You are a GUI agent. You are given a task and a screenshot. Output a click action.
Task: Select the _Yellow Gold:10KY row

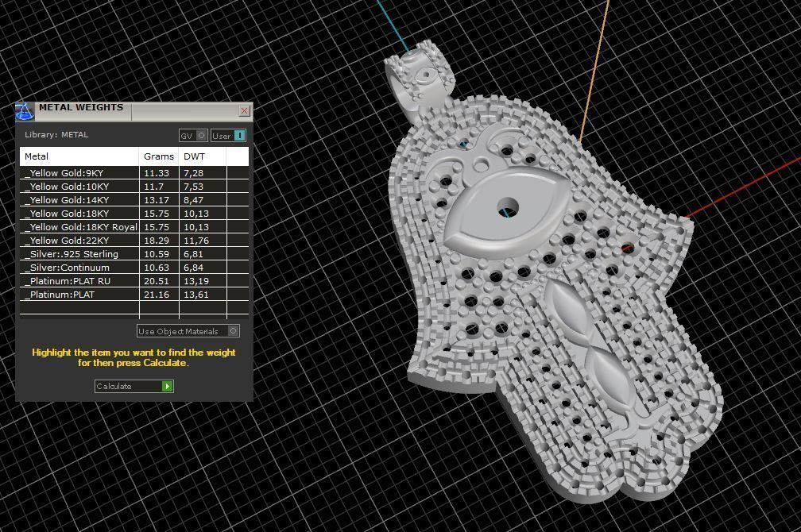134,187
